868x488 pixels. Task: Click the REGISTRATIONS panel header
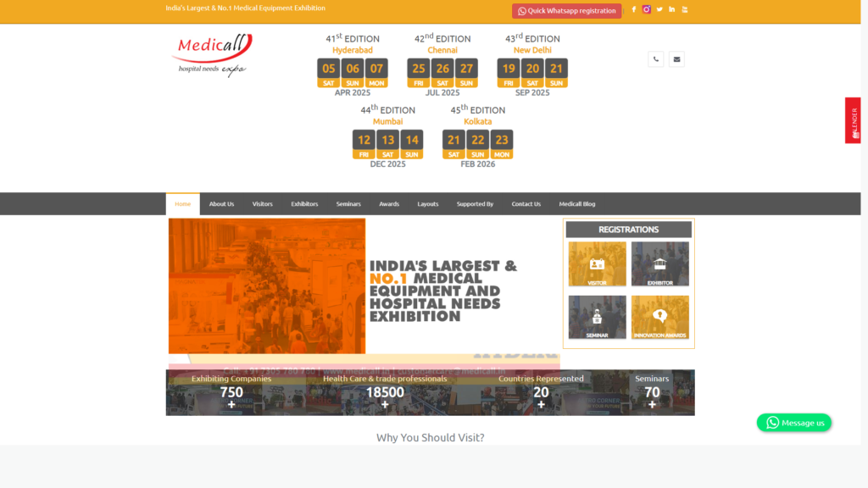[628, 230]
